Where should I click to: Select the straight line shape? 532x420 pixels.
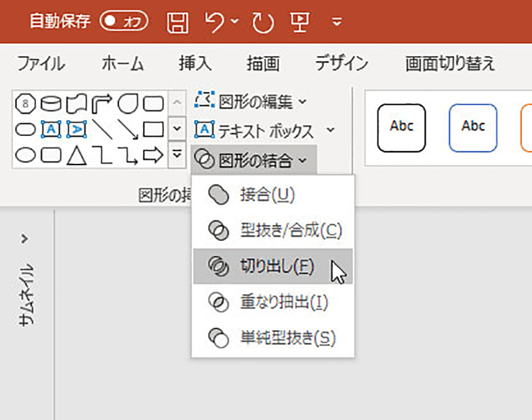tap(102, 130)
